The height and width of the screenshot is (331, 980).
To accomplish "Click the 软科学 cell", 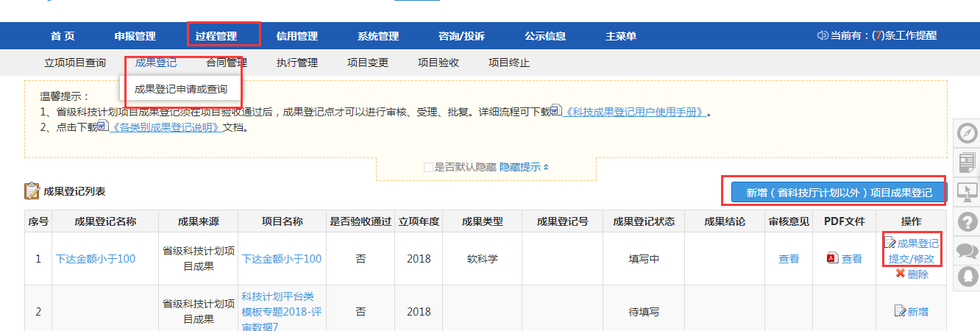I will (x=482, y=259).
